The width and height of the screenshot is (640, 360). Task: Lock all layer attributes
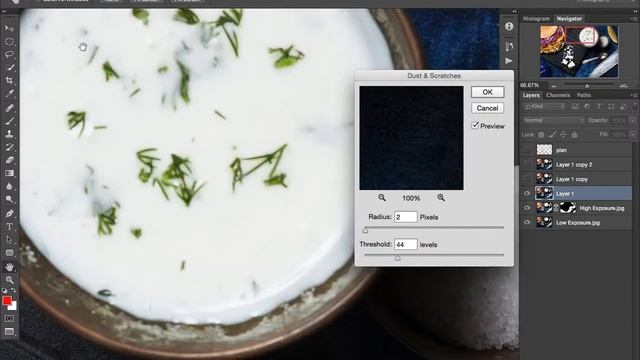pyautogui.click(x=574, y=135)
